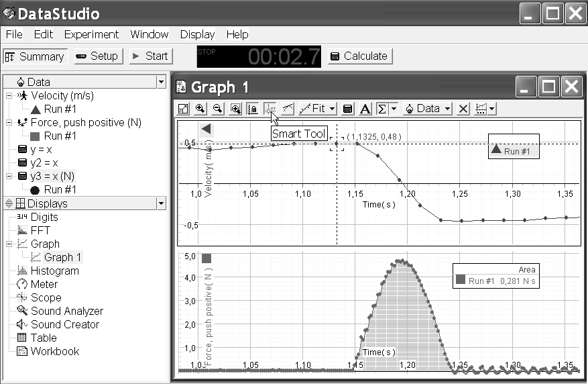
Task: Click the graph settings icon in toolbar
Action: click(x=481, y=109)
